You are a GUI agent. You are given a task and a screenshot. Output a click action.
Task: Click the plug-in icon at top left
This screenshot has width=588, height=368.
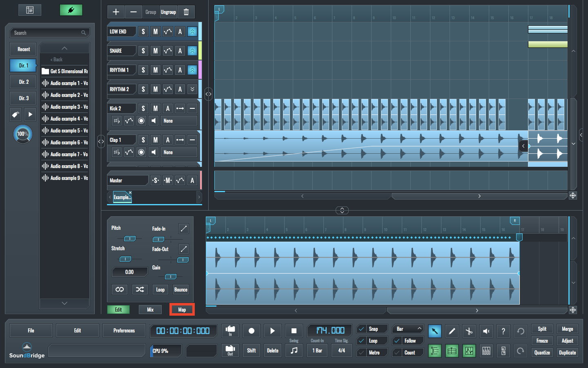click(71, 10)
